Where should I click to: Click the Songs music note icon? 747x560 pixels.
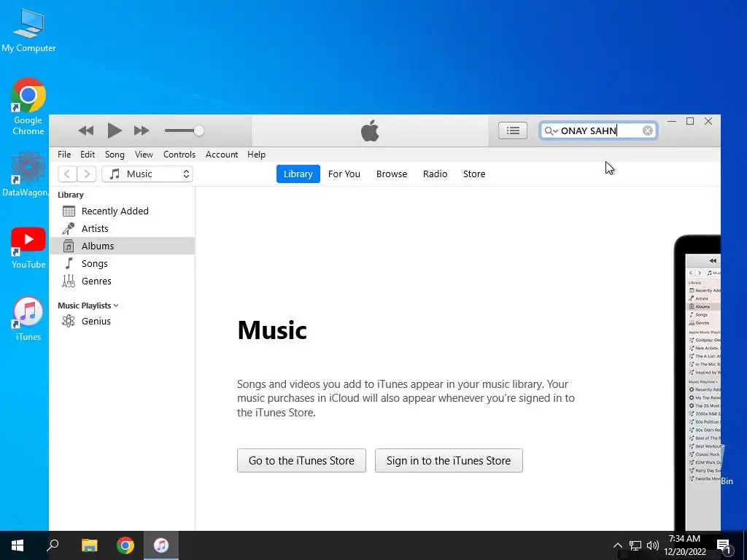pyautogui.click(x=69, y=263)
